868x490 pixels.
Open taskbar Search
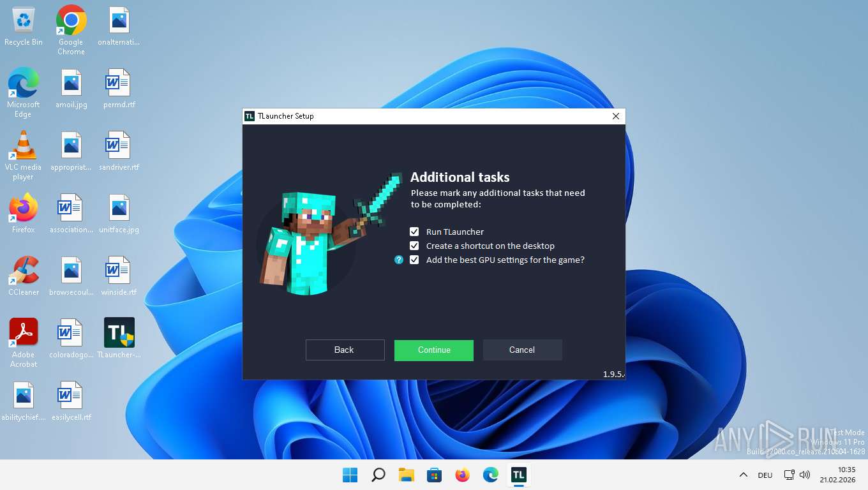tap(378, 475)
